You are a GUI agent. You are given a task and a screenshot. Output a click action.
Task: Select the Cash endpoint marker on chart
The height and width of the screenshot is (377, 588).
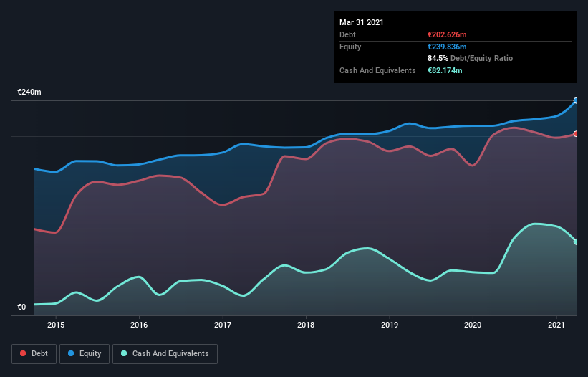[576, 242]
